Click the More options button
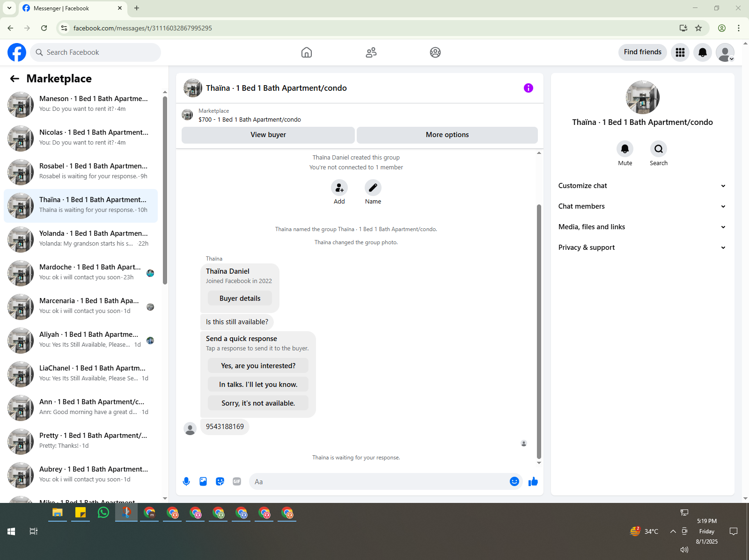749x560 pixels. pyautogui.click(x=447, y=135)
